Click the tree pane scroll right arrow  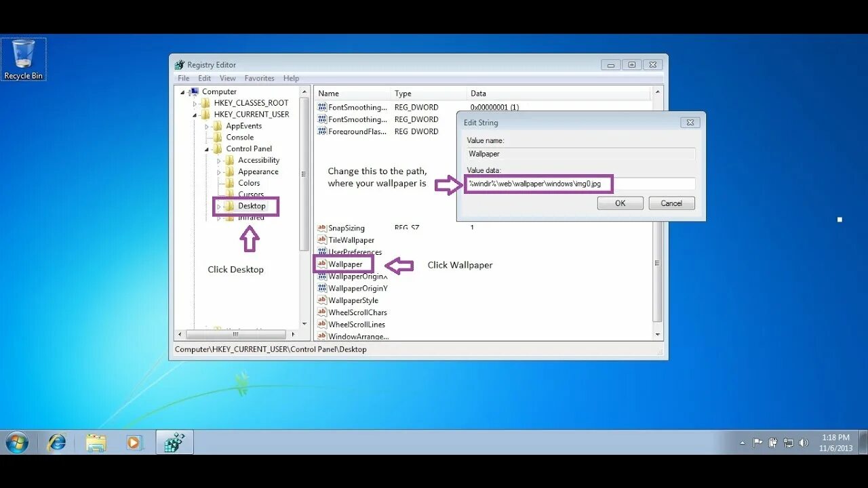(x=294, y=334)
